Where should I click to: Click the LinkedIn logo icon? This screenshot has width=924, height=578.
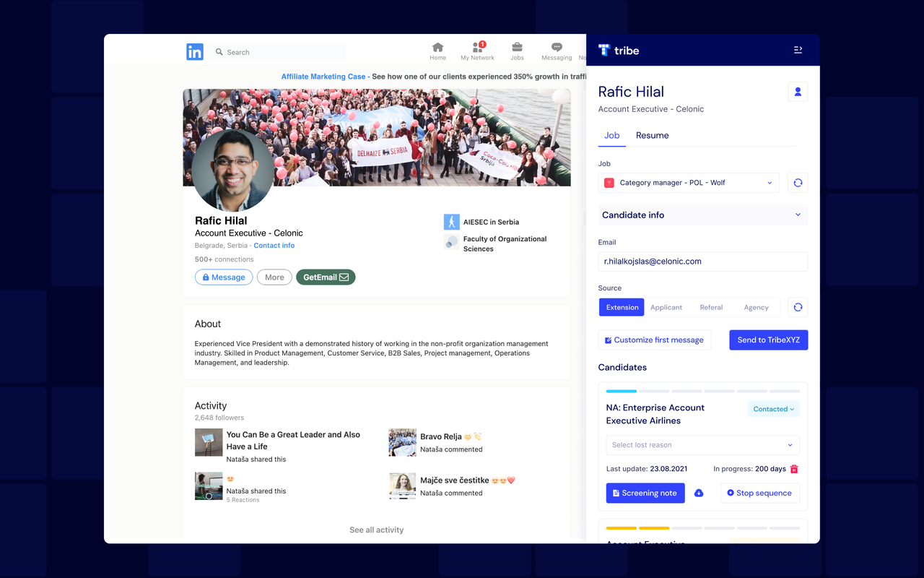[x=195, y=51]
